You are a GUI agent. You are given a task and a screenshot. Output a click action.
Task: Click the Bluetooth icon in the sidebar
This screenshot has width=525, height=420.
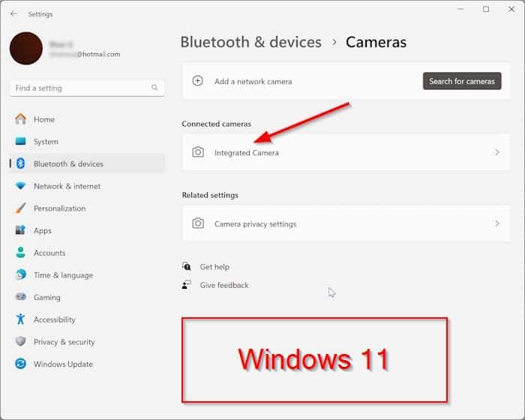(21, 163)
